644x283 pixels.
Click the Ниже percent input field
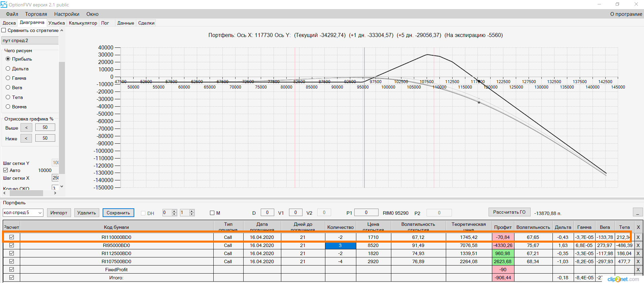click(45, 138)
